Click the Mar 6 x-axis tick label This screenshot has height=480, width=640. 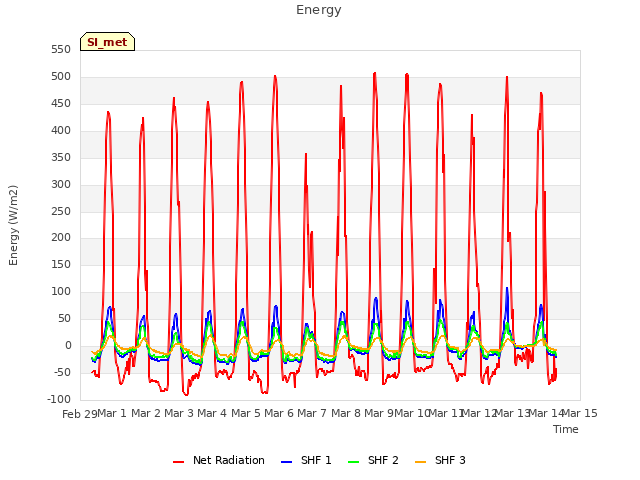coord(279,413)
